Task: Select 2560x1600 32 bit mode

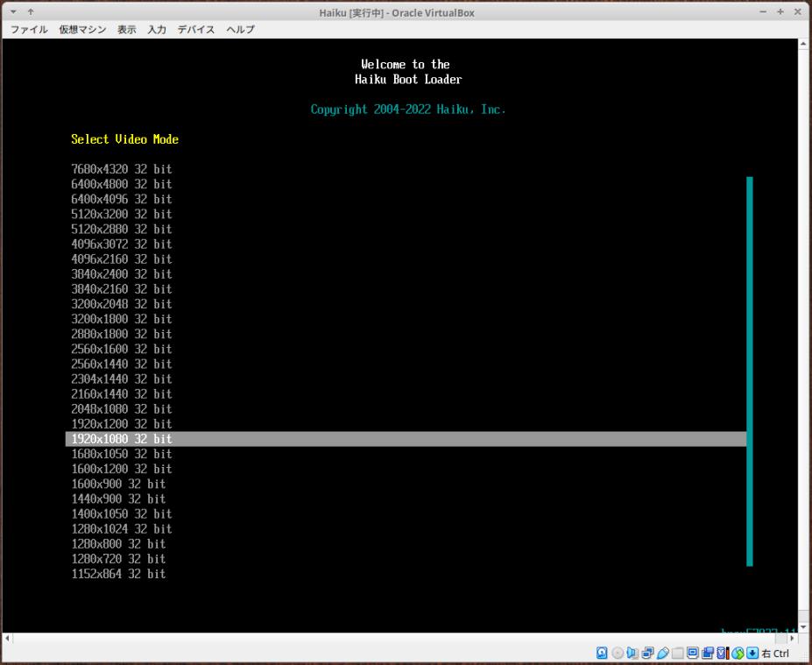Action: pyautogui.click(x=121, y=350)
